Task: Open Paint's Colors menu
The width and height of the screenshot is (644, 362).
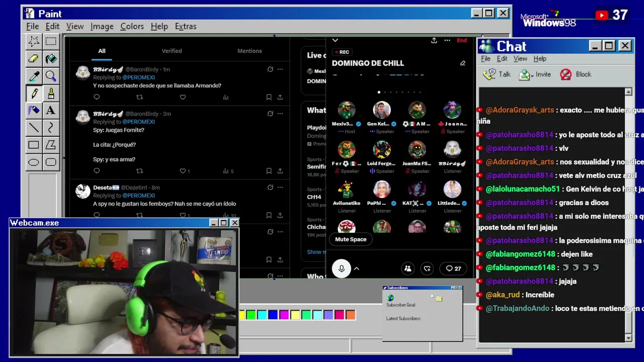Action: pyautogui.click(x=132, y=26)
